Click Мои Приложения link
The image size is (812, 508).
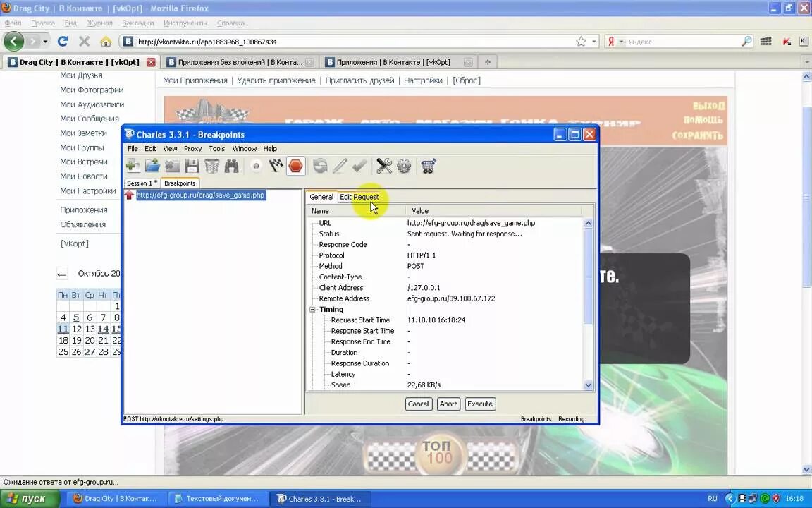(x=195, y=80)
